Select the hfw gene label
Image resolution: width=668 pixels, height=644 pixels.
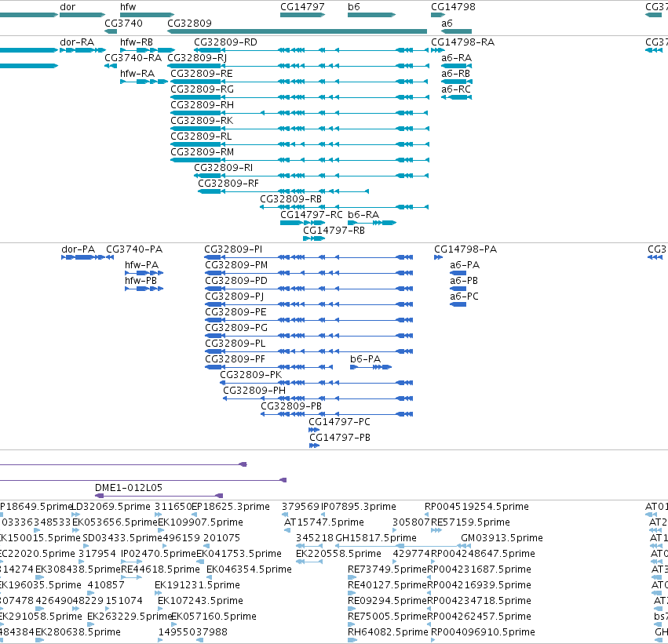pyautogui.click(x=128, y=7)
